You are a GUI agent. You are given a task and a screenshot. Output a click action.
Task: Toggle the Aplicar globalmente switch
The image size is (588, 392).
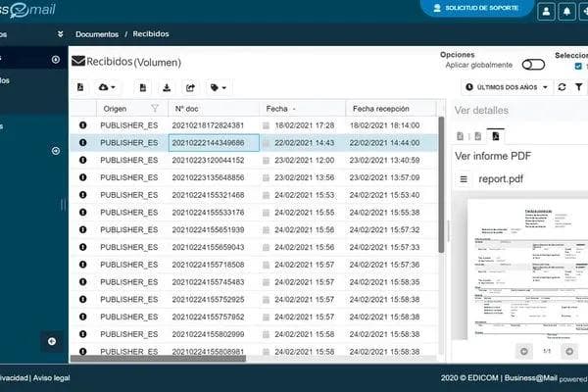(x=533, y=65)
